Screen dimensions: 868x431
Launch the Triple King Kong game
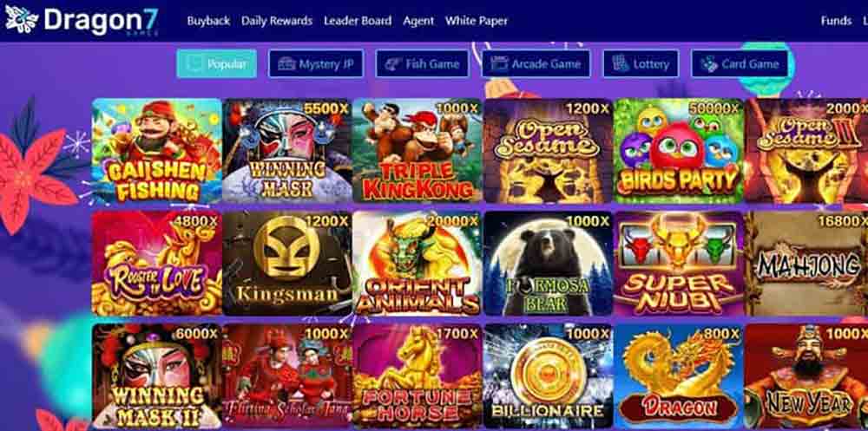[417, 151]
